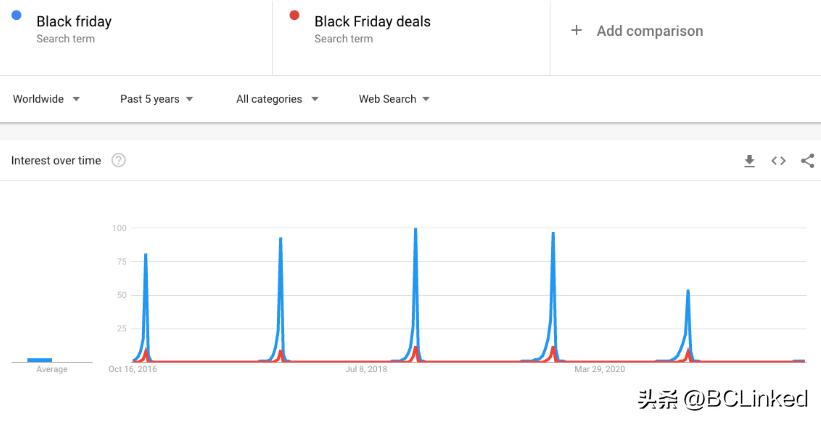Edit the Black friday search term
The width and height of the screenshot is (821, 423).
74,21
